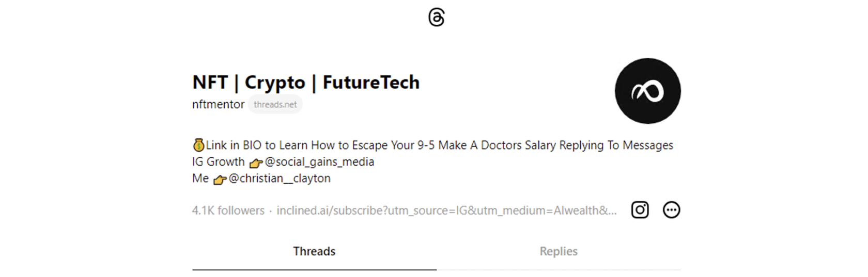Open the @social_gains_media mention
The image size is (868, 277).
point(319,162)
